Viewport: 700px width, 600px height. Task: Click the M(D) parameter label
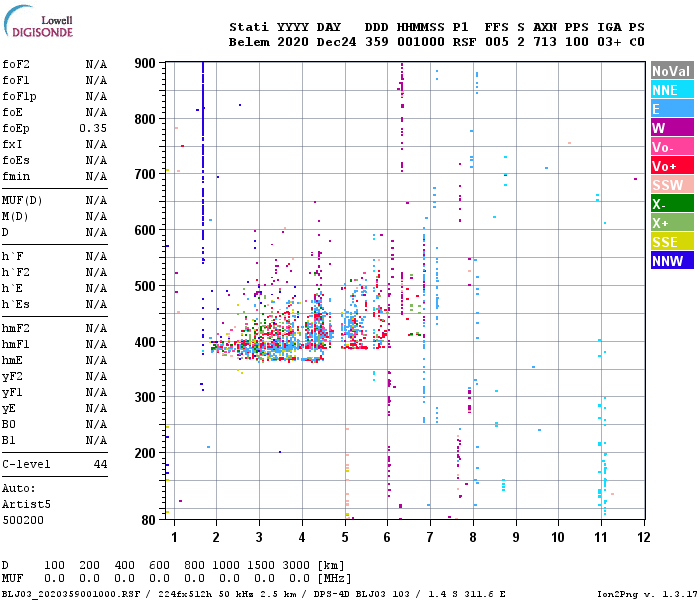15,216
